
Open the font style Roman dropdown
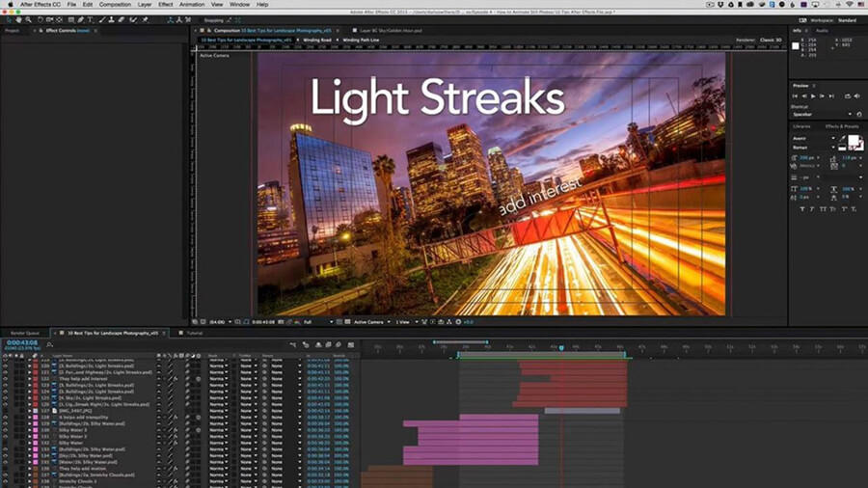click(813, 148)
